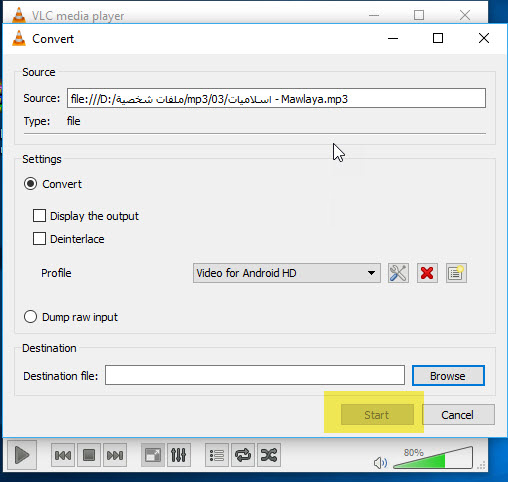Maximize the Convert dialog window
This screenshot has height=482, width=508.
[438, 38]
